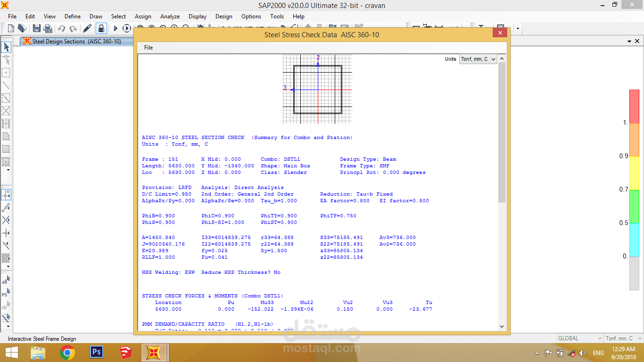Toggle Snap to Points and Grid Intersections
Screen dimensions: 644x362
tap(6, 195)
